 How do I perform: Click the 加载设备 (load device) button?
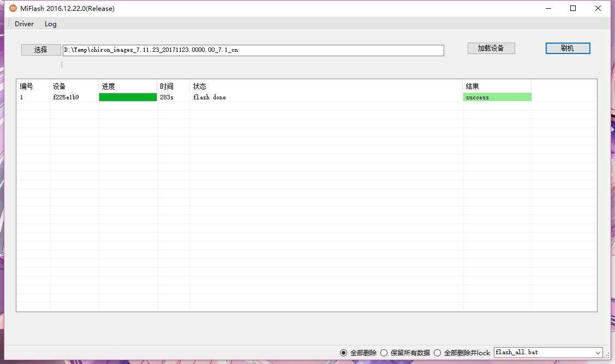pyautogui.click(x=491, y=48)
